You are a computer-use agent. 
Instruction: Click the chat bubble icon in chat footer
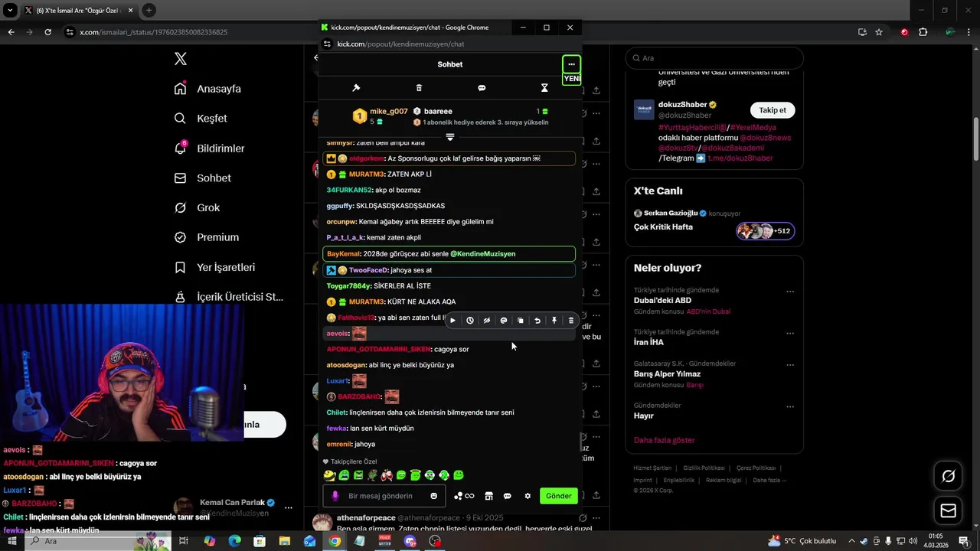[507, 496]
